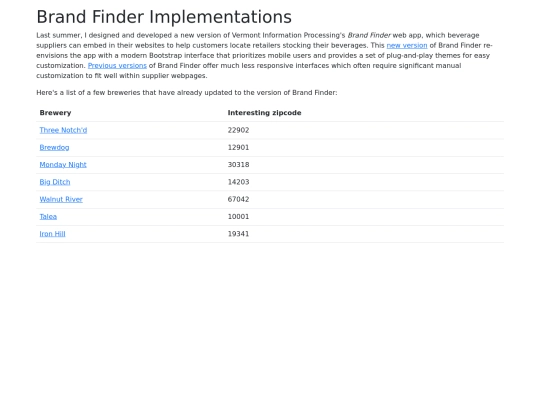This screenshot has width=540, height=405.
Task: Visit the Brewdog brewery link
Action: tap(54, 147)
